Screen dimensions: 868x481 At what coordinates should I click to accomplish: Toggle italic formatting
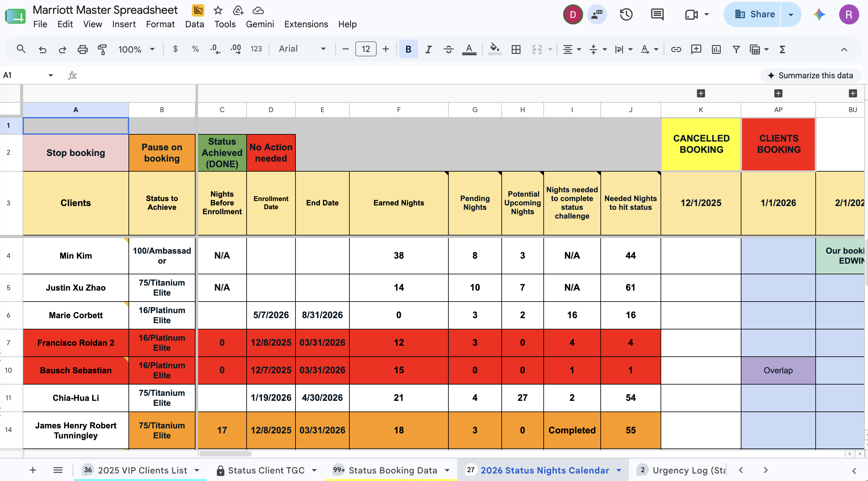pos(428,49)
